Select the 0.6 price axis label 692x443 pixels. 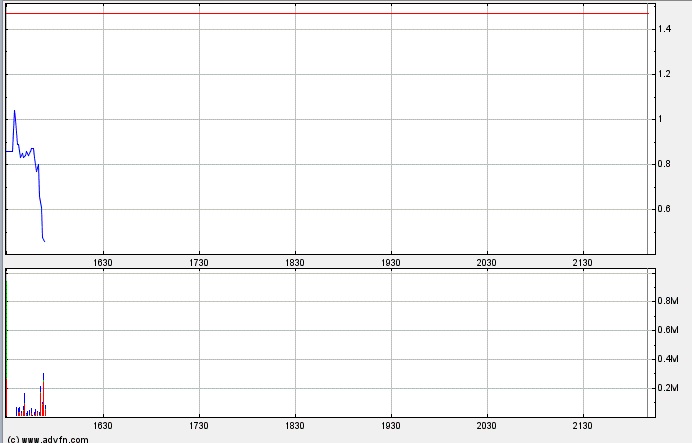664,210
